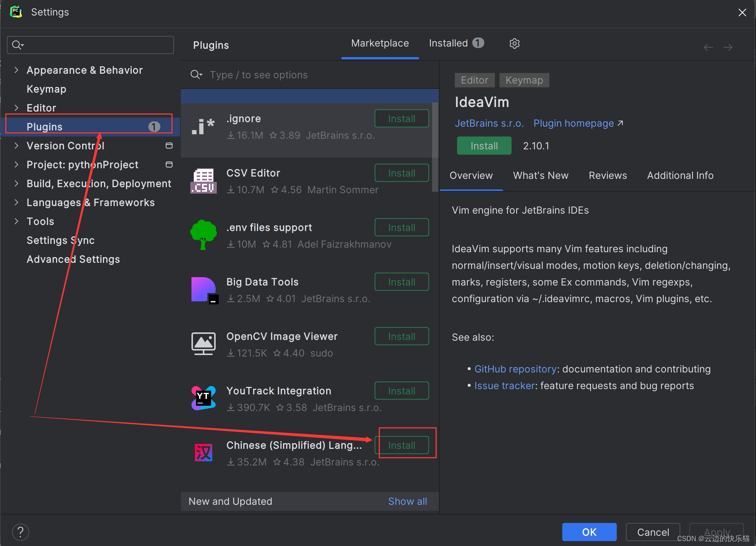This screenshot has width=756, height=546.
Task: Click the CSV Editor plugin icon
Action: [203, 181]
